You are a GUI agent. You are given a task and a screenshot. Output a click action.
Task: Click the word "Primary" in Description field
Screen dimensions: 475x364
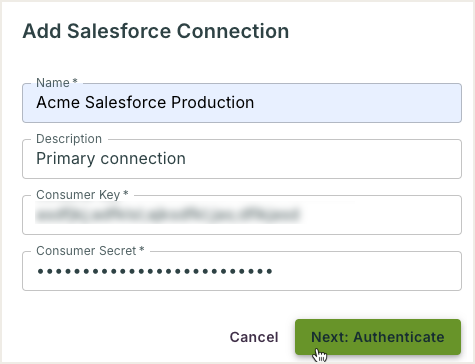point(66,159)
